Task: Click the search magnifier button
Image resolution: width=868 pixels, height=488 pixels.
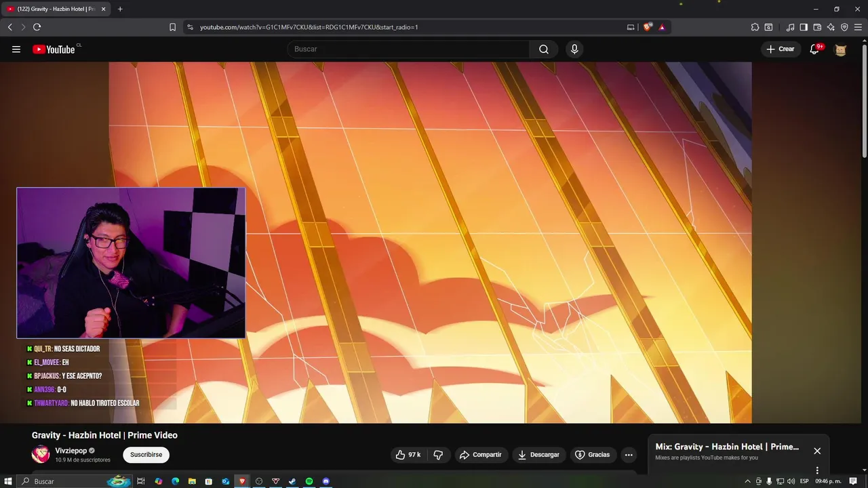Action: coord(544,49)
